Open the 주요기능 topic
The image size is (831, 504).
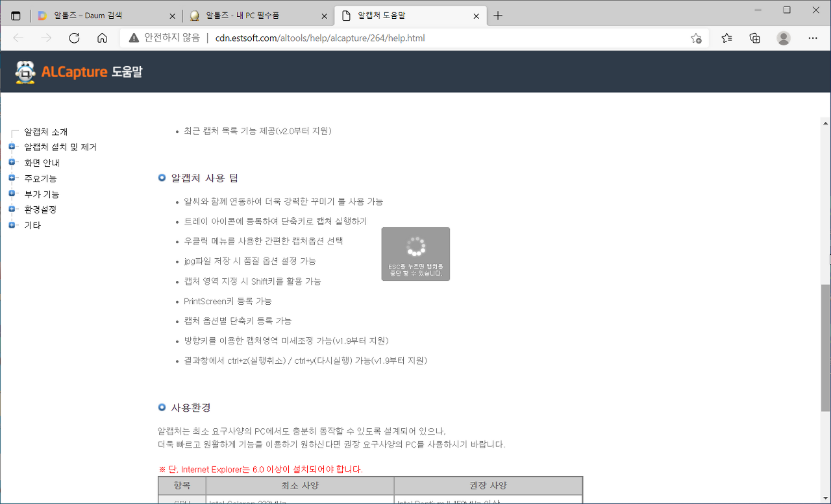40,178
